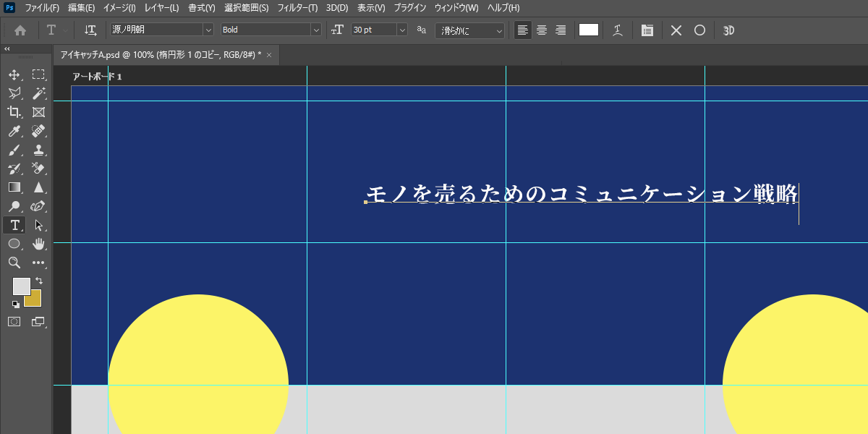Select the Horizontal Type tool
This screenshot has height=434, width=868.
14,225
